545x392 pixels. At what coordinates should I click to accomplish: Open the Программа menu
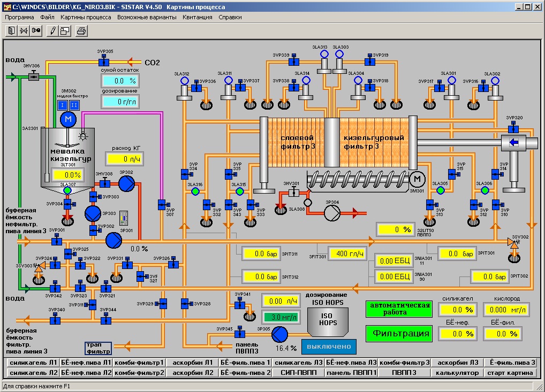[x=19, y=17]
